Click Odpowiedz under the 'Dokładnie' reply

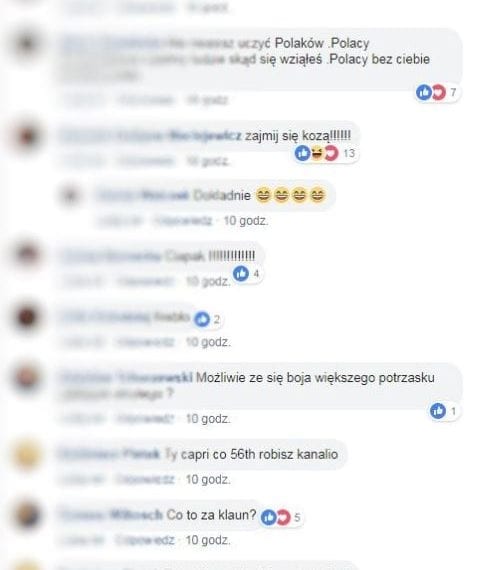tap(184, 221)
